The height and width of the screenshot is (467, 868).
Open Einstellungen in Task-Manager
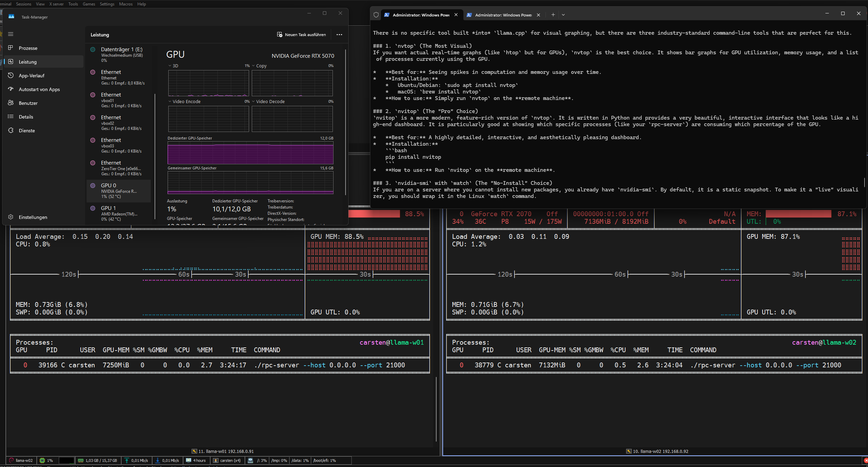point(44,217)
